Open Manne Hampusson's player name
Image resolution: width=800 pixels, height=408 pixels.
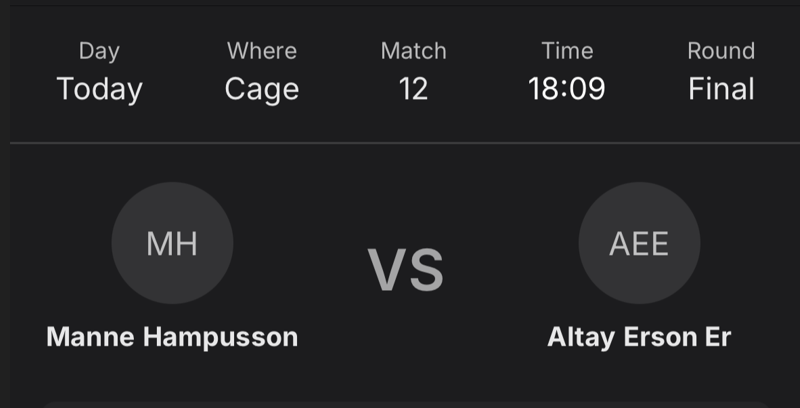tap(172, 337)
